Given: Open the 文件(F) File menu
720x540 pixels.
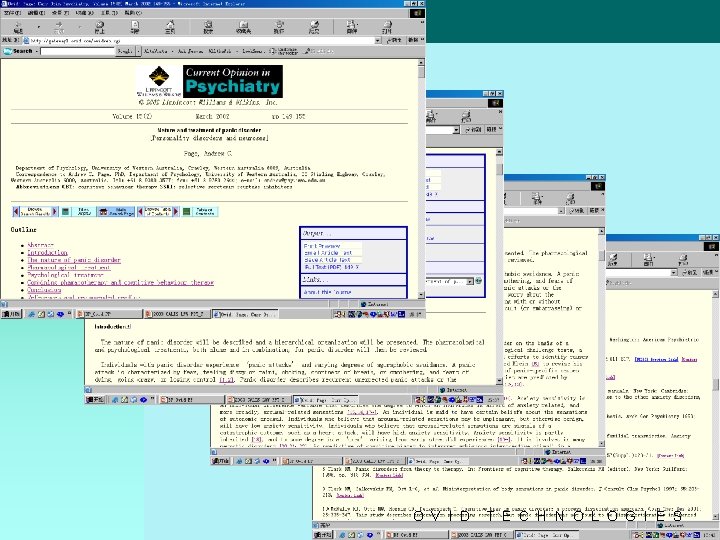Looking at the screenshot, I should tap(12, 13).
